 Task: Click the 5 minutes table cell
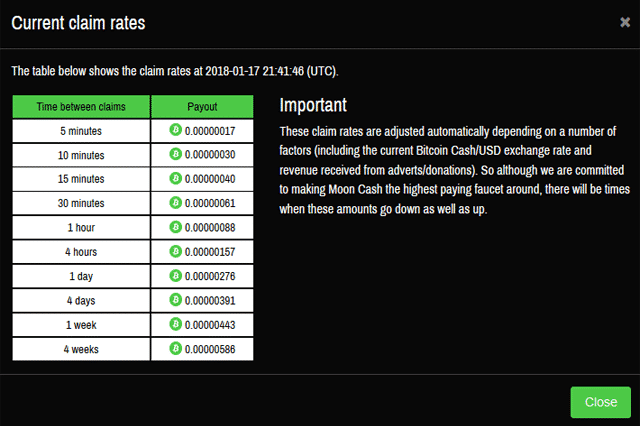81,131
